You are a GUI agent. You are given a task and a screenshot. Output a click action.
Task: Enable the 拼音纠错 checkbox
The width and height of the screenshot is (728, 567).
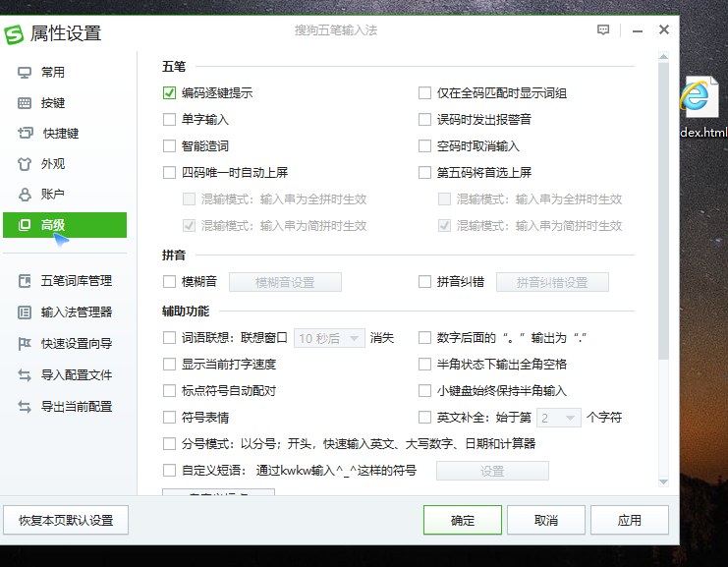click(x=424, y=282)
